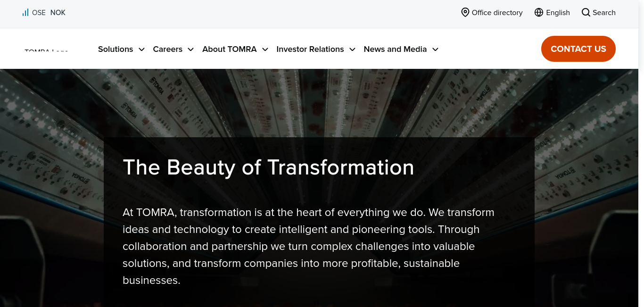The height and width of the screenshot is (307, 644).
Task: Click the NOK currency label
Action: point(58,13)
